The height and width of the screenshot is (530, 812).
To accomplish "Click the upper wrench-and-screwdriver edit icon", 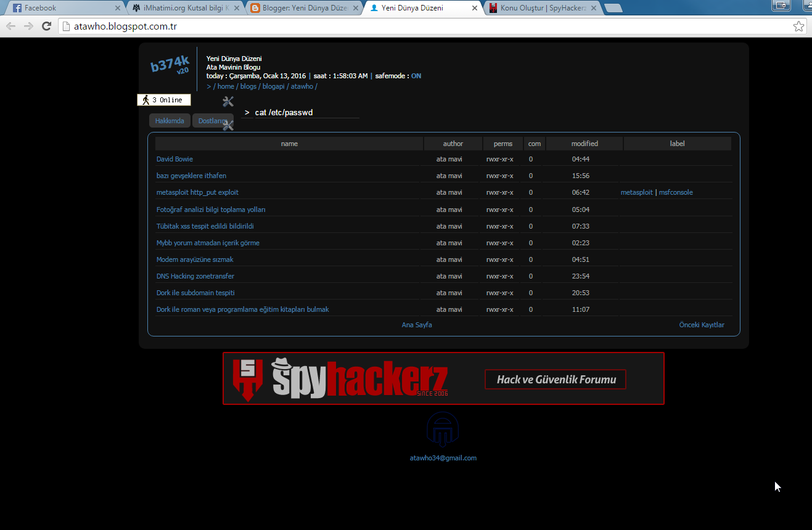I will (228, 102).
